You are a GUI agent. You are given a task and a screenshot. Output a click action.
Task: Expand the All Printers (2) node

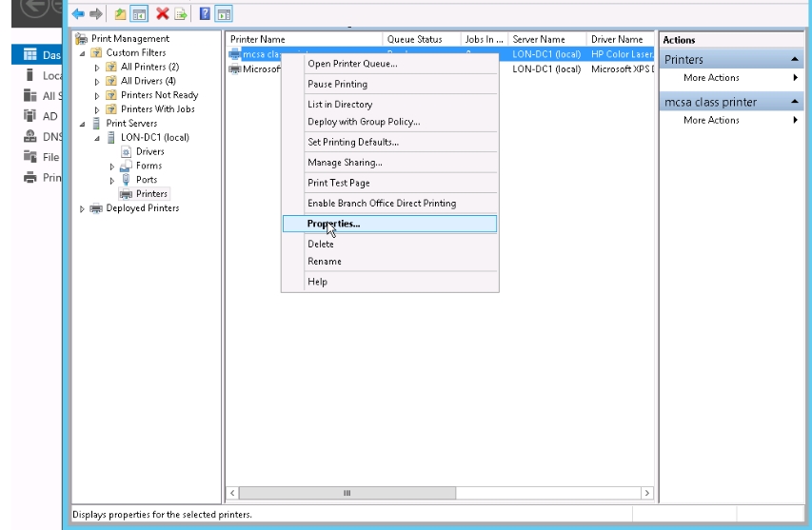click(97, 68)
